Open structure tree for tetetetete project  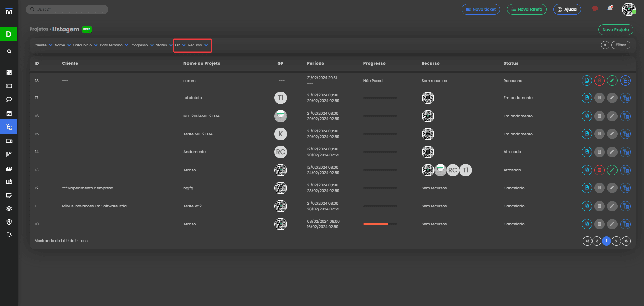[625, 98]
